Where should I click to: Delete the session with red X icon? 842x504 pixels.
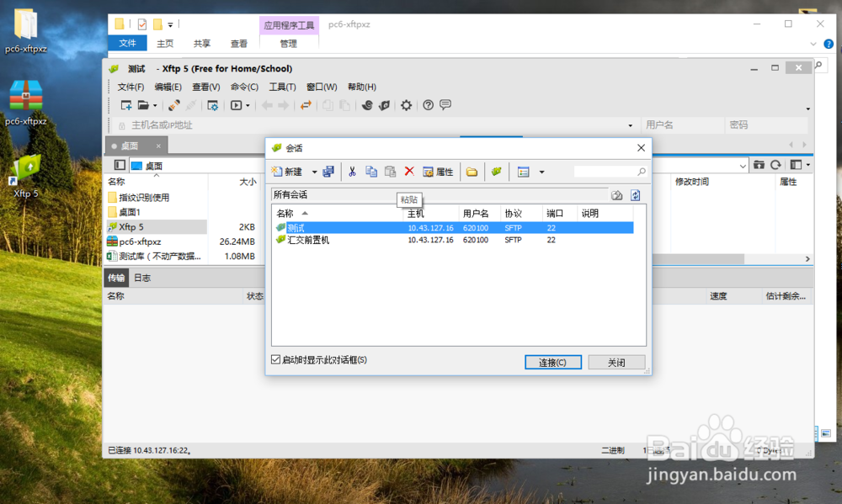coord(409,171)
